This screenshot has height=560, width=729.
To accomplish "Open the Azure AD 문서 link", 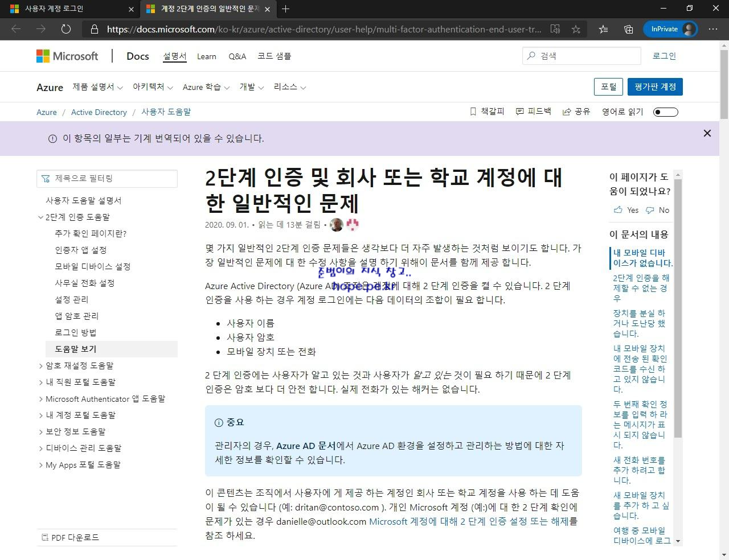I will (x=306, y=446).
